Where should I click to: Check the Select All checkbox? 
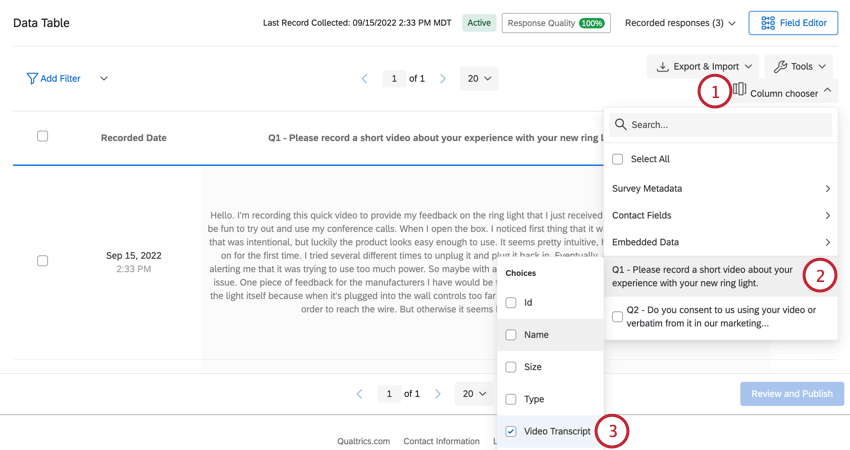point(617,159)
